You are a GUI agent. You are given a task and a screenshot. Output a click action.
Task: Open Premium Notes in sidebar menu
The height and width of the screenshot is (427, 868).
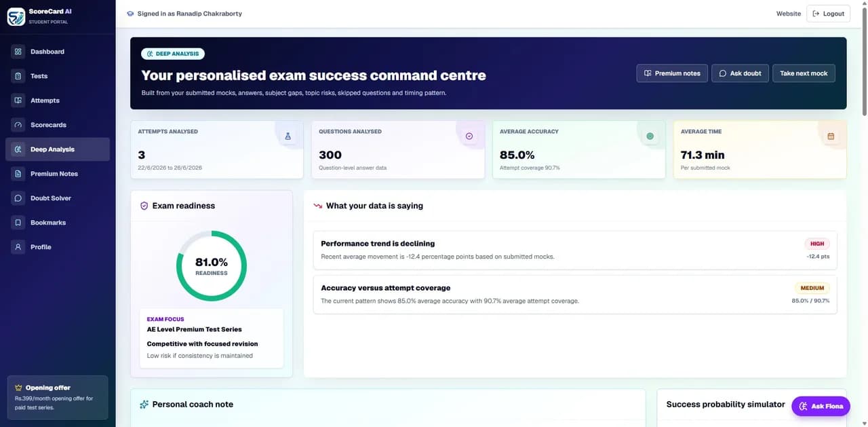[58, 174]
